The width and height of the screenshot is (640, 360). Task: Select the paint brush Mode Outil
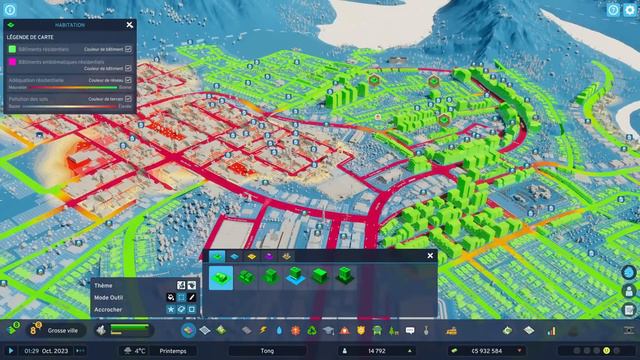coord(191,297)
